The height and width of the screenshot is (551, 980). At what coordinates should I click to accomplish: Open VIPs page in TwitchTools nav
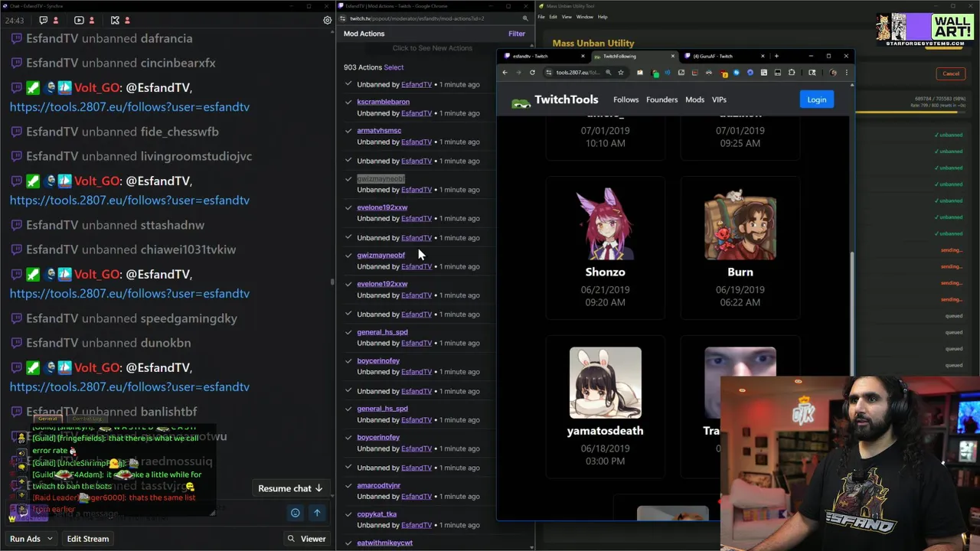[719, 99]
